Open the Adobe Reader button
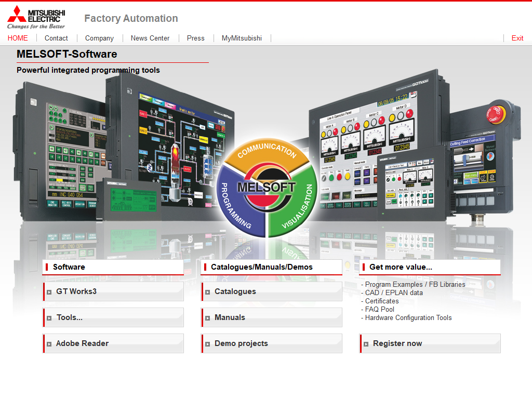 click(x=113, y=343)
